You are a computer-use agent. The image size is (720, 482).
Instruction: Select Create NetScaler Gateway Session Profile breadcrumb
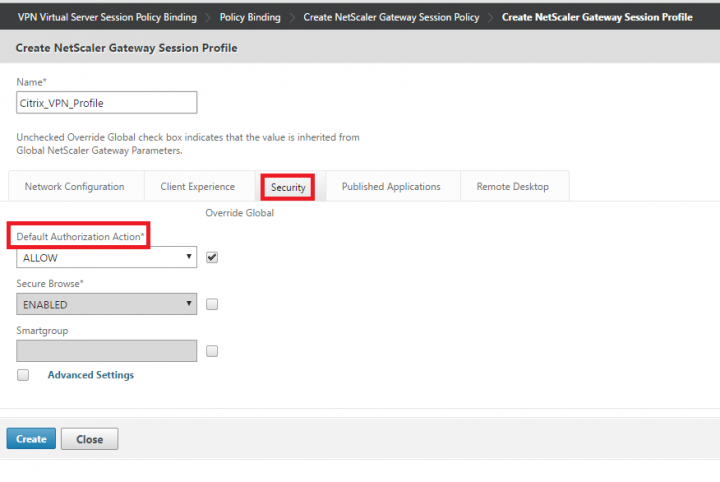pyautogui.click(x=597, y=17)
